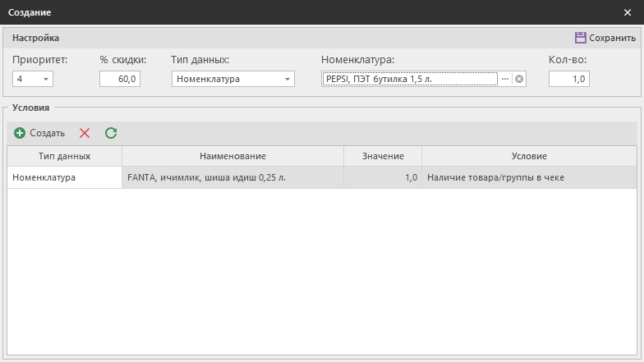Screen dimensions: 644x362
Task: Click the Кол-во quantity field
Action: click(x=568, y=80)
